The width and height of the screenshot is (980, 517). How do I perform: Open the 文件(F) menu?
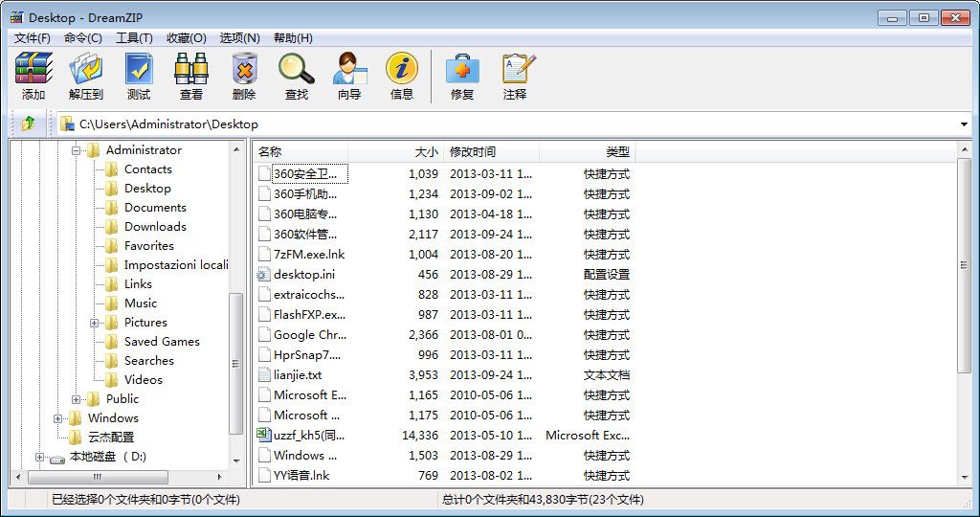pos(33,38)
